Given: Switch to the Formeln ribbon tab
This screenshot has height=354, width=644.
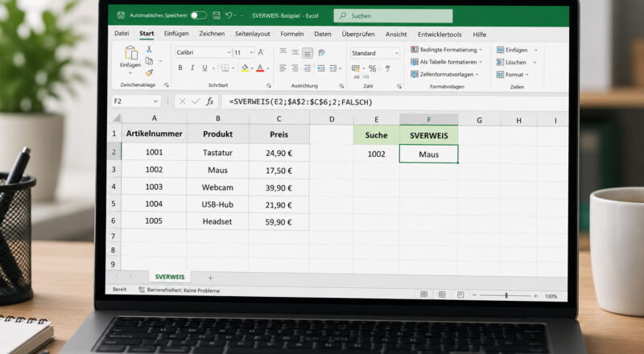Looking at the screenshot, I should click(292, 34).
